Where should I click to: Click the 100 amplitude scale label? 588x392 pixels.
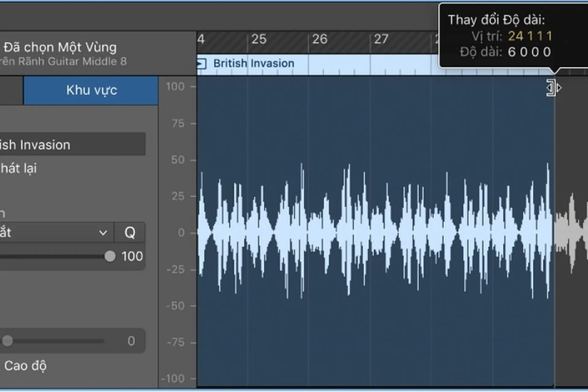175,87
